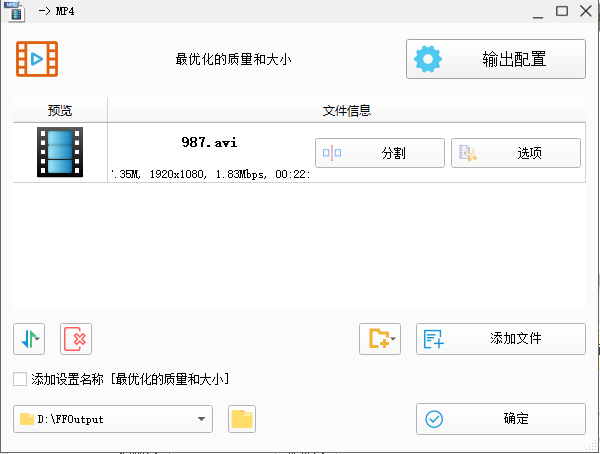Remove the file with the red delete icon

[x=76, y=339]
